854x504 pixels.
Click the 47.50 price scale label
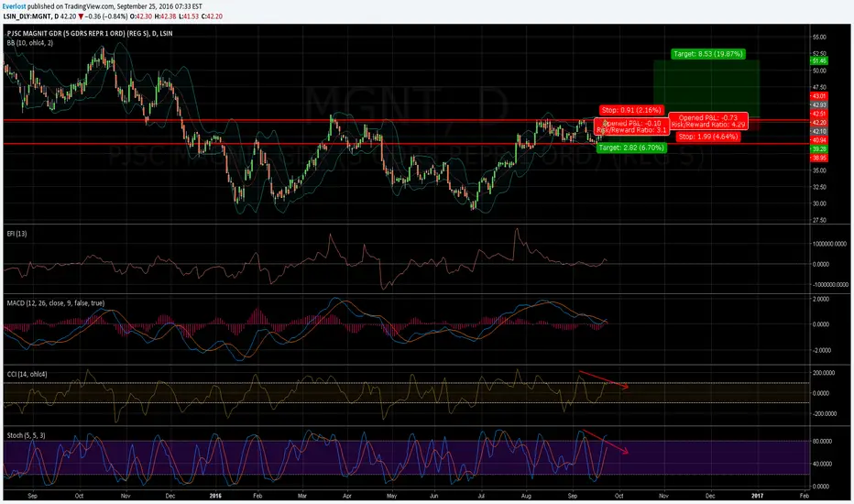(819, 87)
